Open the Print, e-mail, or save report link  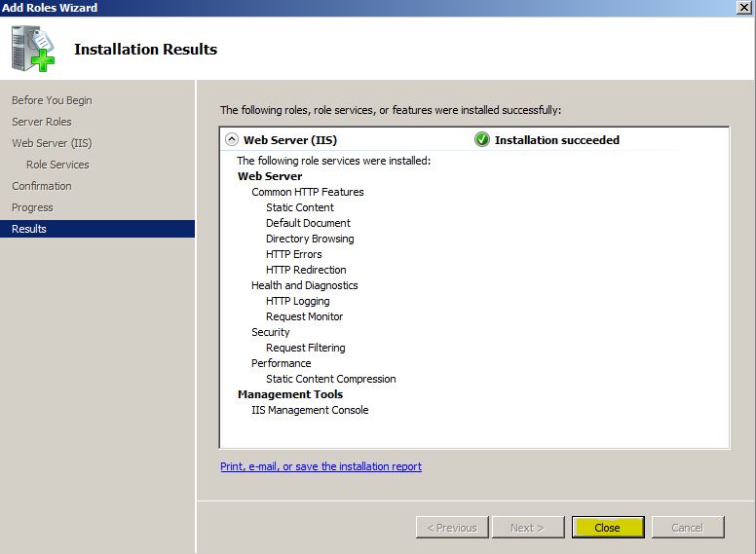pos(321,466)
